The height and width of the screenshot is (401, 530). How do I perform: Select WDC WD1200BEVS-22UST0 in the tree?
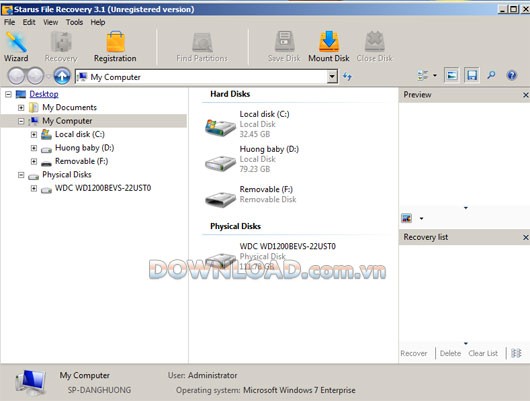[x=103, y=188]
